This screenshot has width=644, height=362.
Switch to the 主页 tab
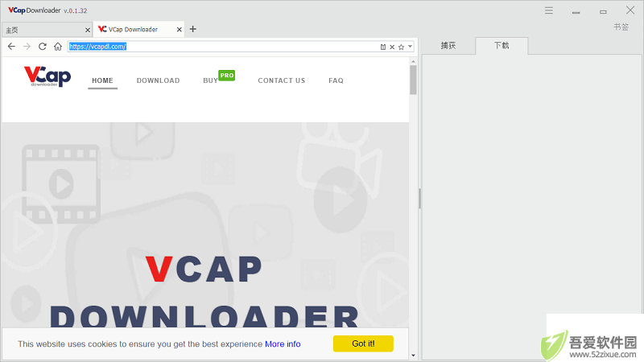point(47,30)
